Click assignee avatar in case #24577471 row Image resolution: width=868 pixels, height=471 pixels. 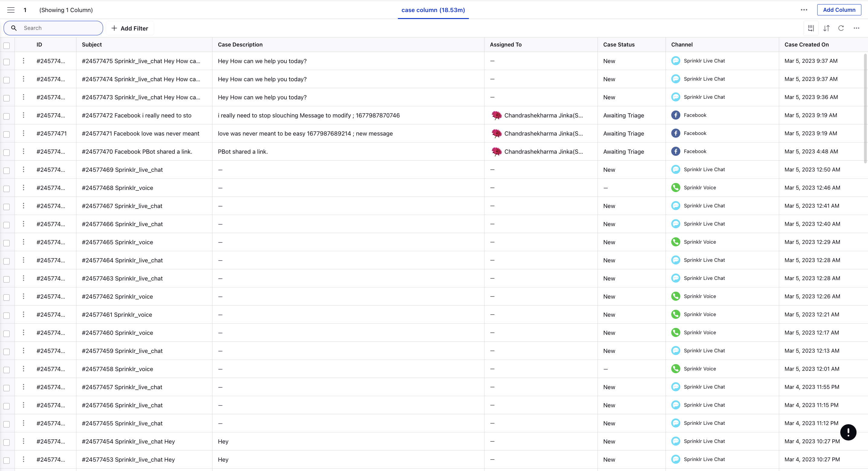[496, 134]
